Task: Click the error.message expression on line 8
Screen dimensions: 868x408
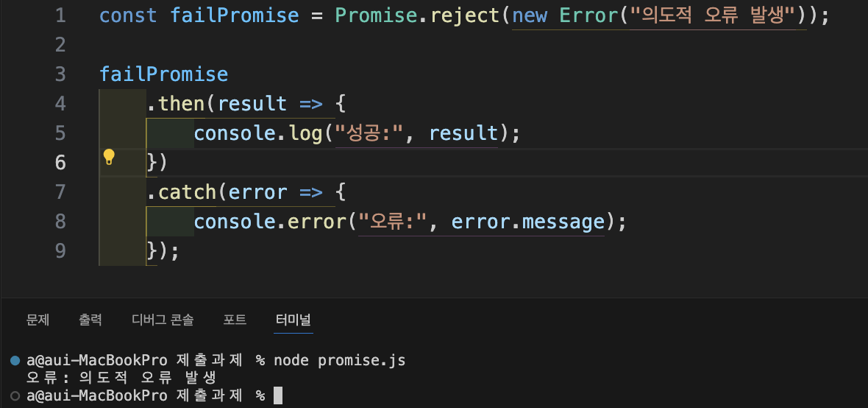Action: click(527, 222)
